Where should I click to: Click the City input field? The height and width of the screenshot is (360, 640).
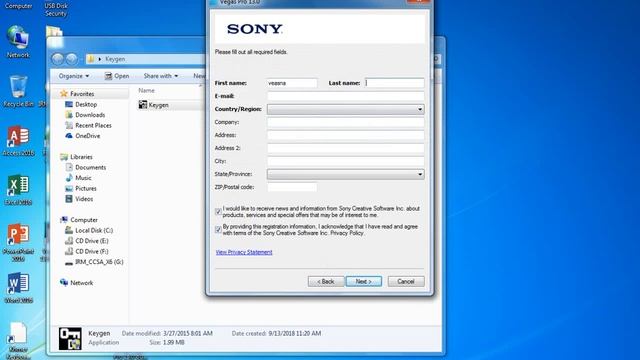pos(346,161)
